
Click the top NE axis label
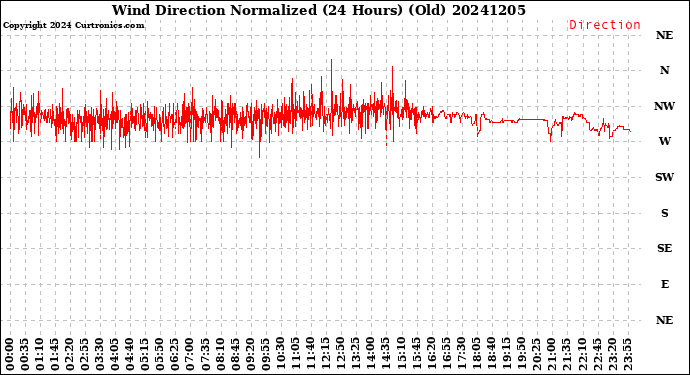664,35
